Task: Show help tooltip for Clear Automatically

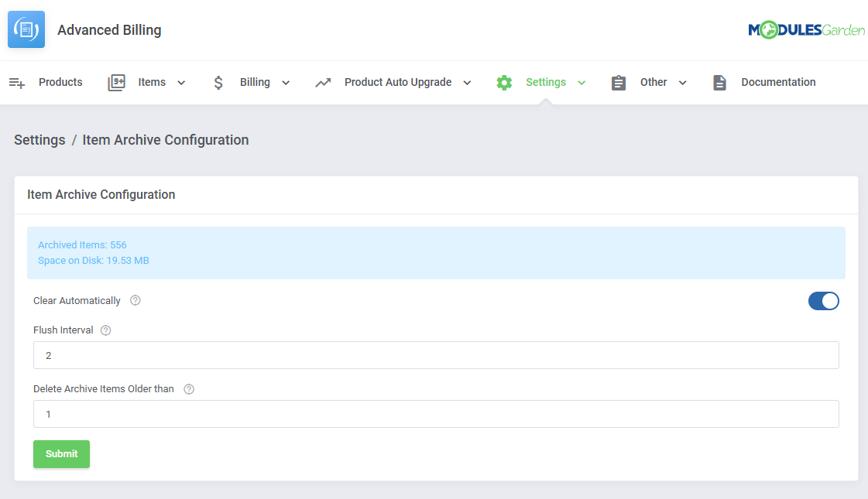Action: (x=135, y=300)
